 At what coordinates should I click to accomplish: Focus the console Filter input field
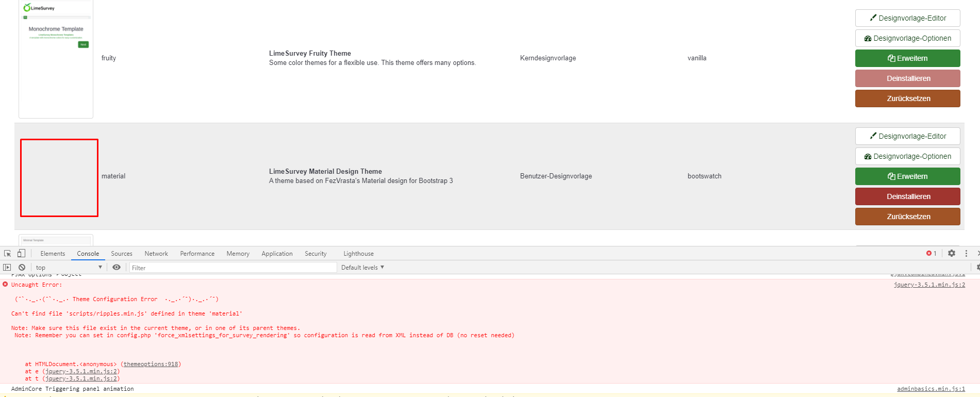pos(232,268)
